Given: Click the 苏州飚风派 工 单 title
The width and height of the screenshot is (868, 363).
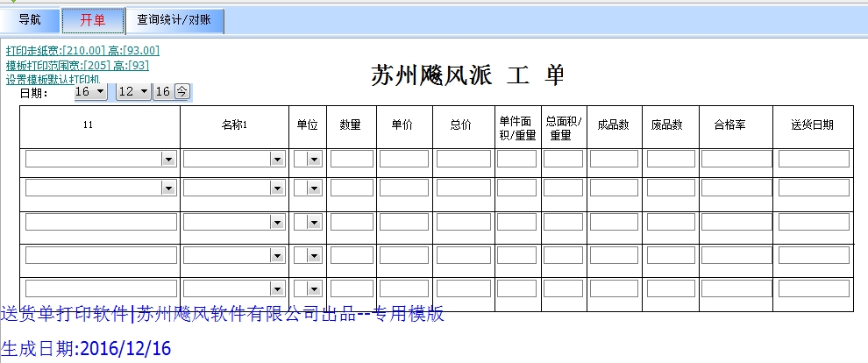Looking at the screenshot, I should (x=468, y=75).
